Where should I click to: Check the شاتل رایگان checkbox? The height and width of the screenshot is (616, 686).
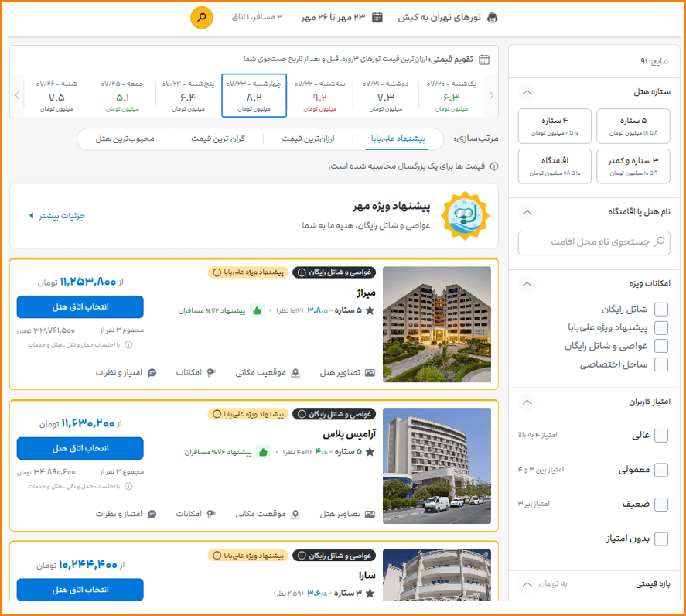[x=661, y=310]
